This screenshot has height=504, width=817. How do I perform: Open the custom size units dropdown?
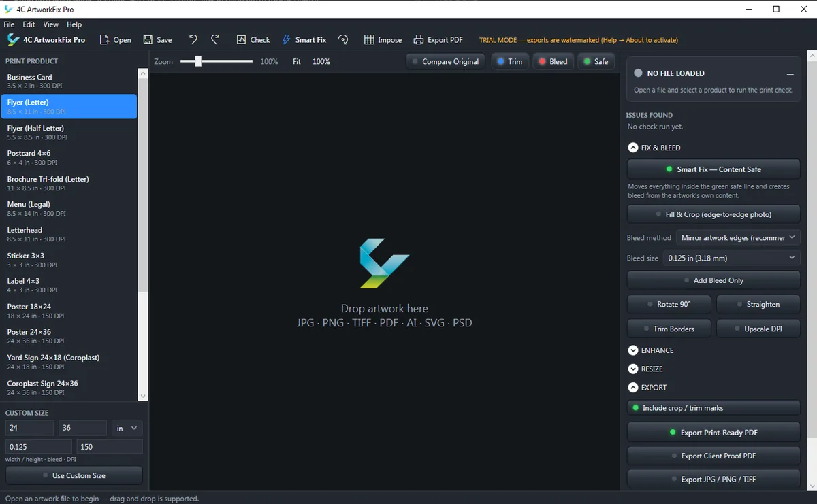(127, 428)
